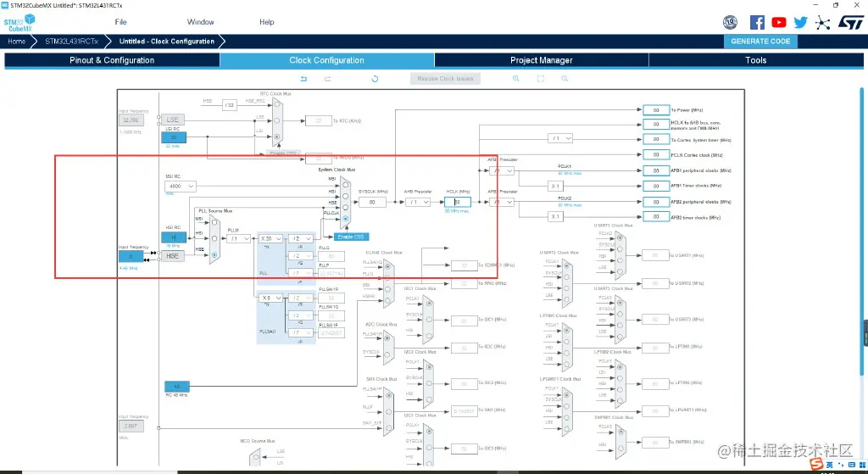This screenshot has width=868, height=474.
Task: Click the HSE input frequency field
Action: tap(131, 256)
